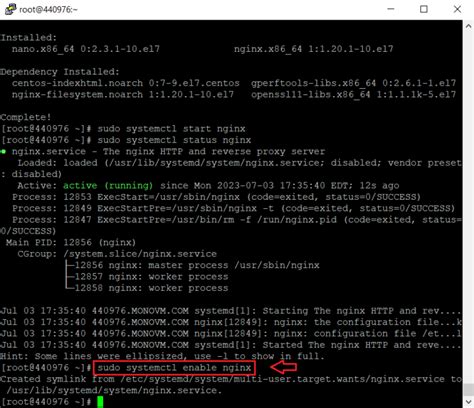Click the package nano.x86_64 0:2.3.1-10.el7
474x408 pixels.
(x=86, y=49)
